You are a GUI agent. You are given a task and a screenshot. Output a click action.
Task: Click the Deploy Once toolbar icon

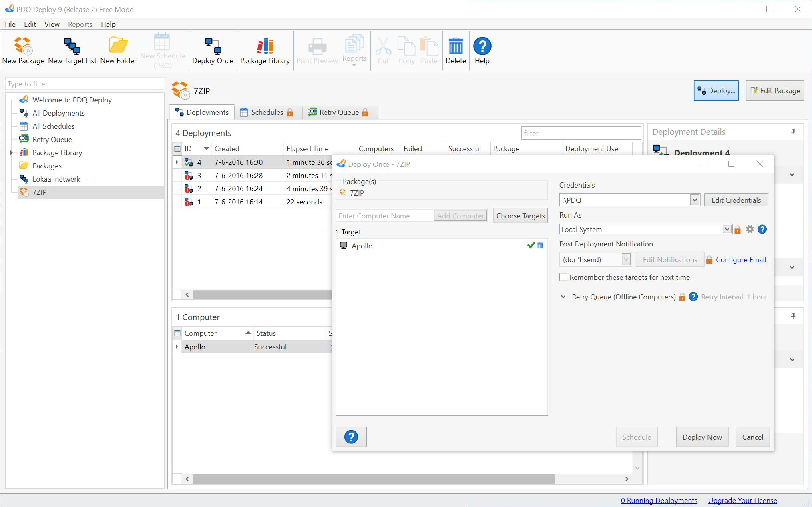pyautogui.click(x=213, y=46)
